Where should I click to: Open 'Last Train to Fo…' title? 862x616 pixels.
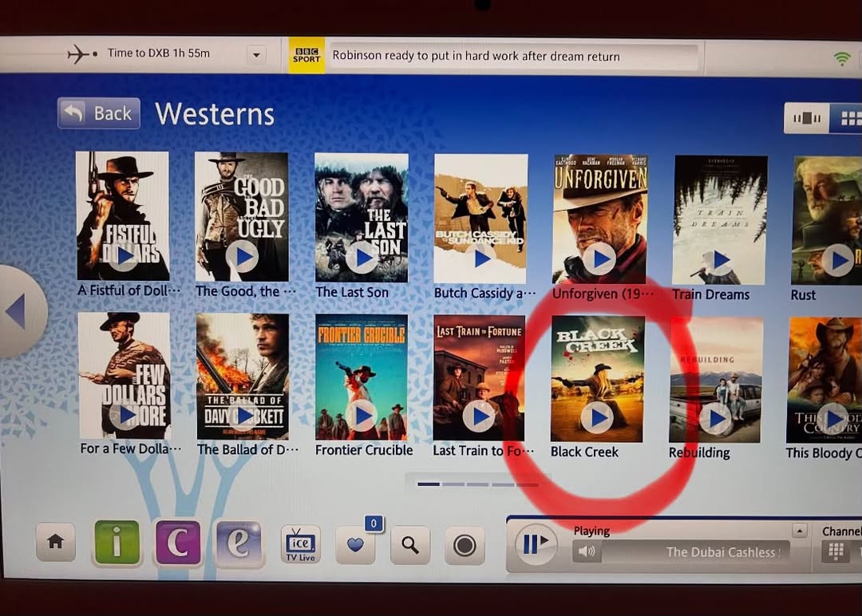click(x=483, y=451)
